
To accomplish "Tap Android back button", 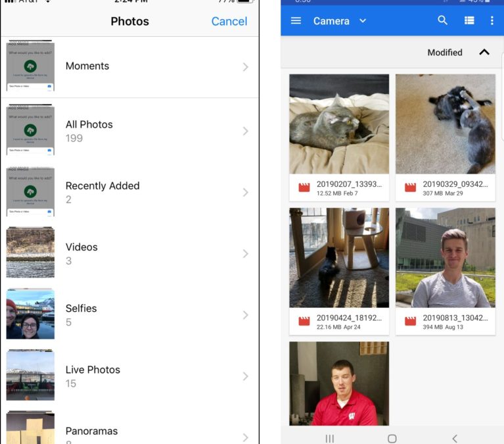I will pyautogui.click(x=455, y=439).
